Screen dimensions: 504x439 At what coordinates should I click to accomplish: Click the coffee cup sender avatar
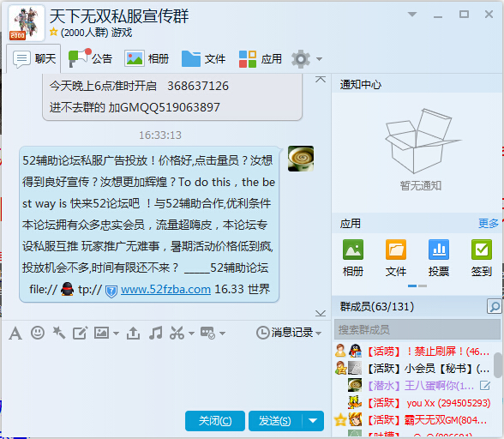click(301, 159)
